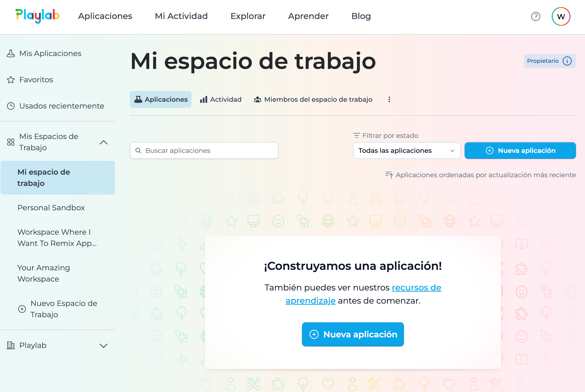Screen dimensions: 585x392
Task: Click the building icon beside Playlab
Action: [11, 345]
